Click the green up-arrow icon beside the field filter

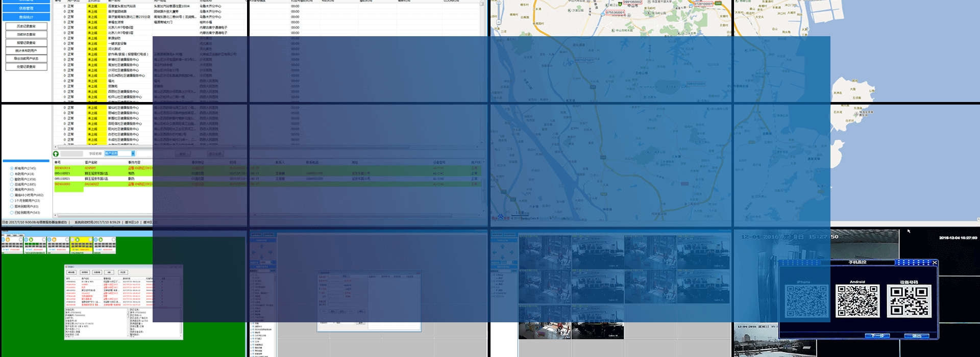coord(56,154)
